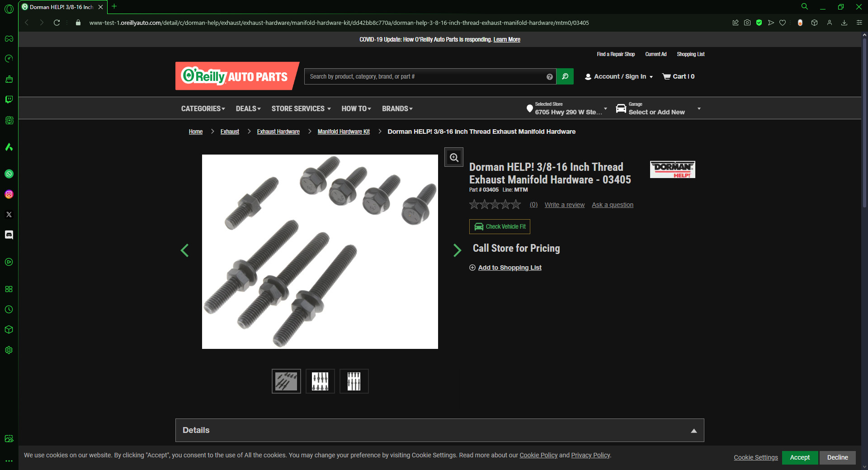The width and height of the screenshot is (868, 470).
Task: Show previous product image arrow
Action: 184,250
